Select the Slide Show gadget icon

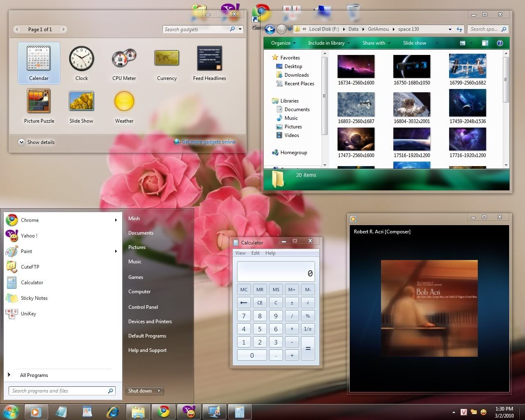[82, 101]
